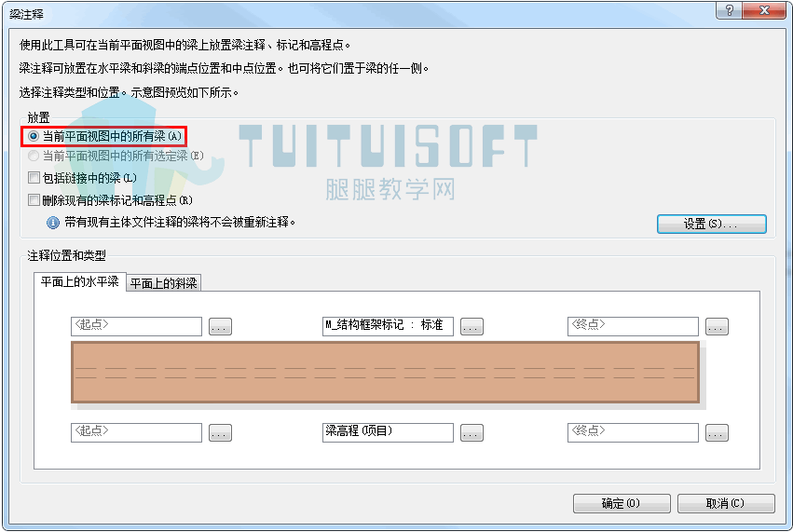Screen dimensions: 793x532
Task: Switch to the 平面上的斜梁 tab
Action: click(x=163, y=283)
